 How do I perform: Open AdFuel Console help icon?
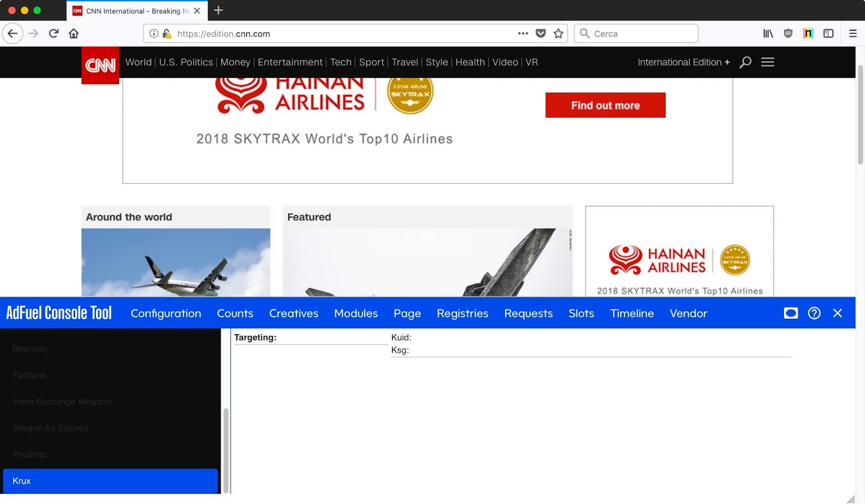pos(814,313)
